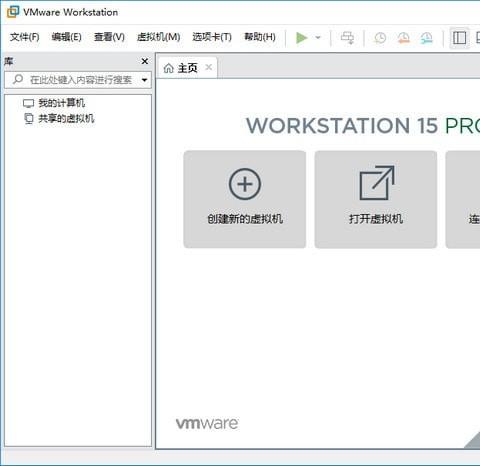Open the 帮助(H) menu
480x466 pixels.
[260, 37]
